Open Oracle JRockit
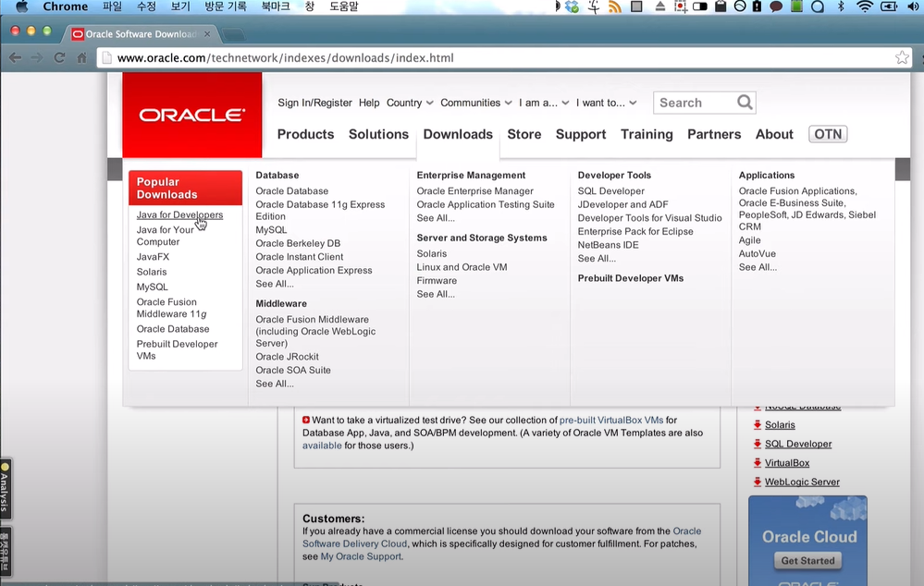Screen dimensions: 924x586 tap(287, 356)
